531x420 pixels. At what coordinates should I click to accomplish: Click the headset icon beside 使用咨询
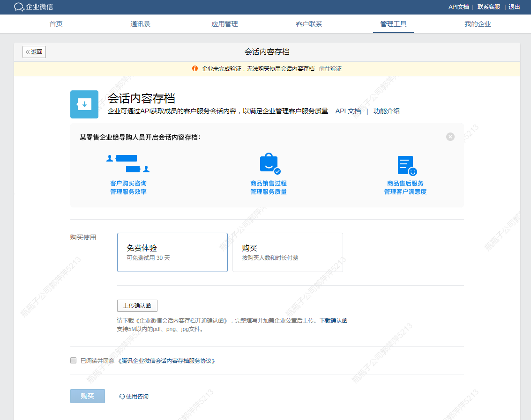(122, 397)
